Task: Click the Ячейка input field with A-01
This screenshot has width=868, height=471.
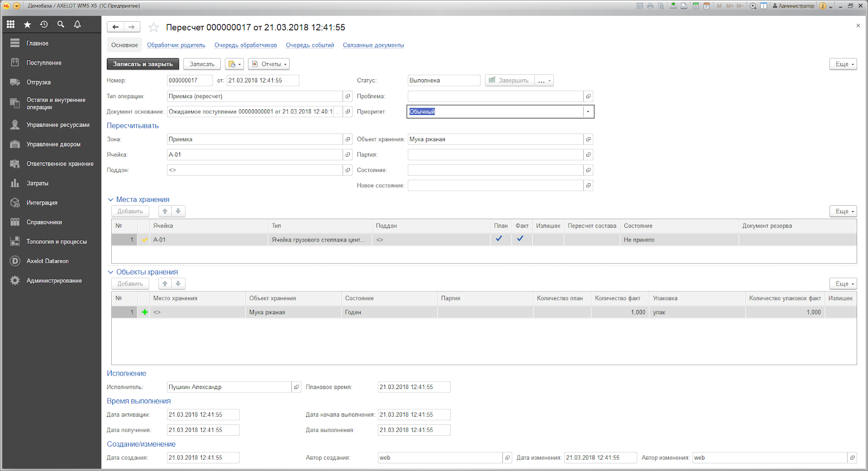Action: click(255, 155)
